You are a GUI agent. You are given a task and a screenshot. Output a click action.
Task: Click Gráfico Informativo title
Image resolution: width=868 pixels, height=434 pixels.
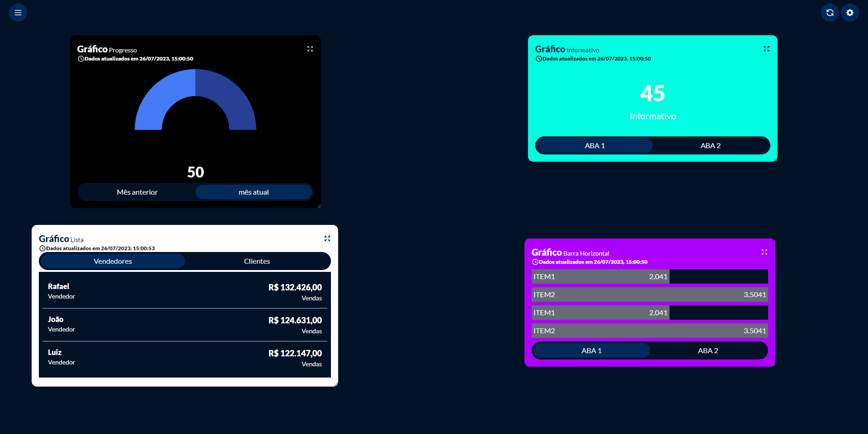[x=567, y=49]
